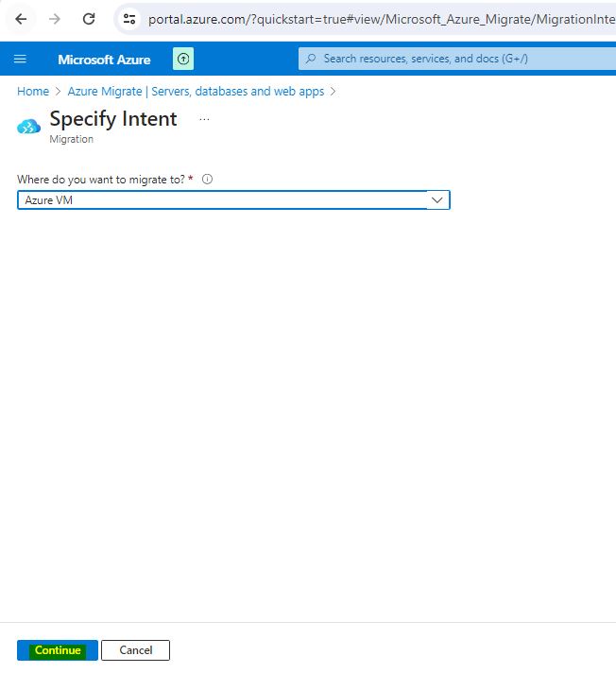Focus the Search resources, services, and docs box

[x=453, y=59]
